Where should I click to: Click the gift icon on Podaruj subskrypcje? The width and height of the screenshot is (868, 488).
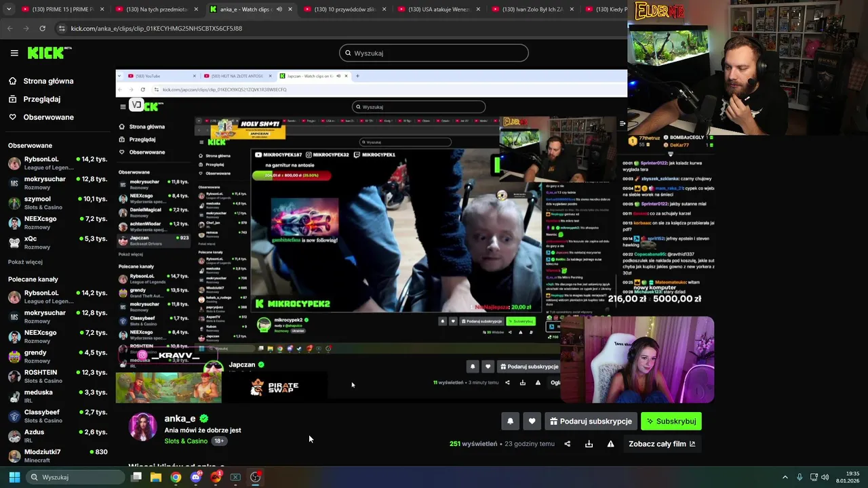[x=553, y=422]
